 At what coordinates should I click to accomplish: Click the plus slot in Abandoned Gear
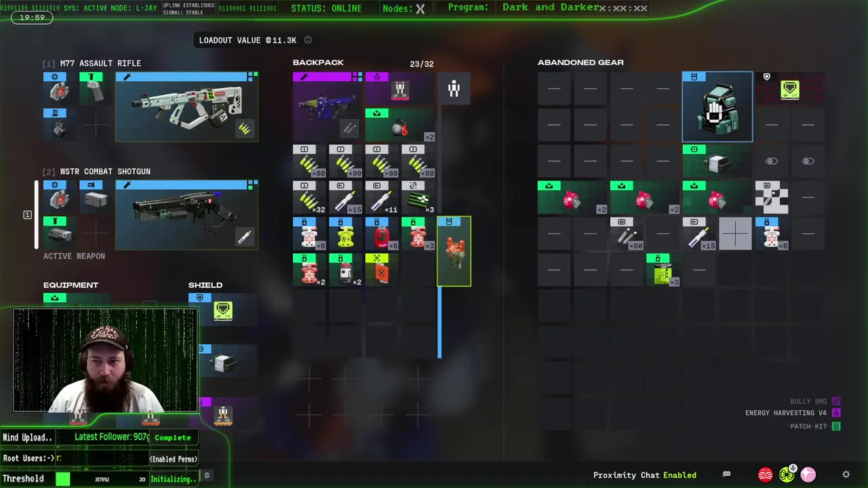[x=736, y=234]
